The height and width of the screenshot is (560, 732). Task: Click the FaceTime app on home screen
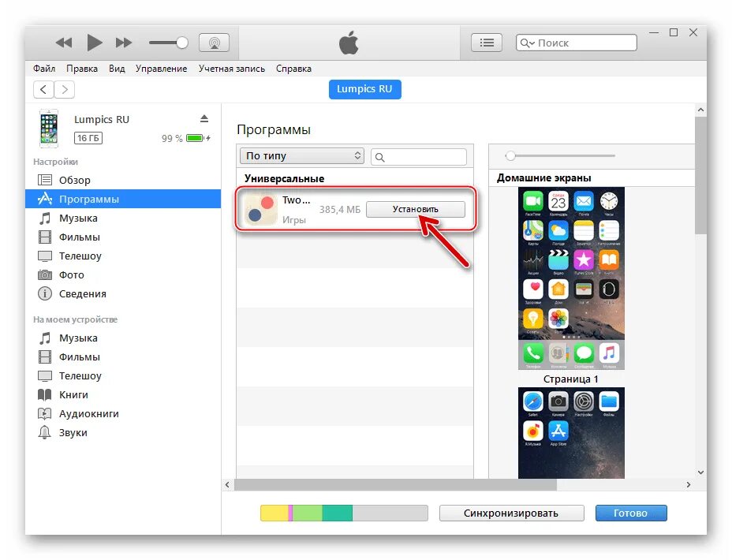pos(533,201)
